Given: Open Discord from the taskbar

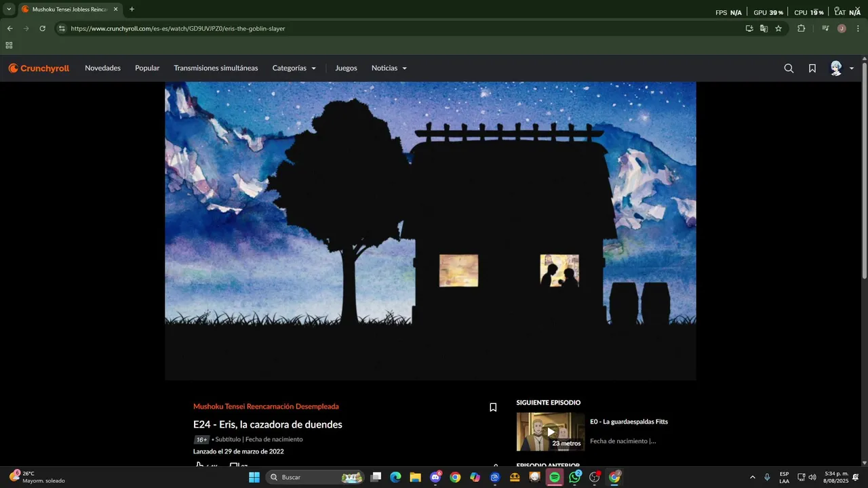Looking at the screenshot, I should pos(435,477).
